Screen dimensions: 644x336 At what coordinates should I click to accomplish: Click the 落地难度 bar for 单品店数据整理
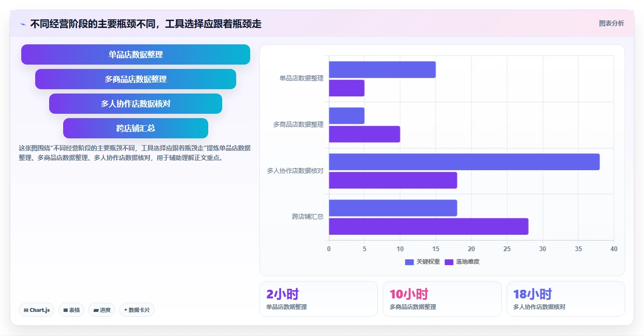click(x=347, y=88)
